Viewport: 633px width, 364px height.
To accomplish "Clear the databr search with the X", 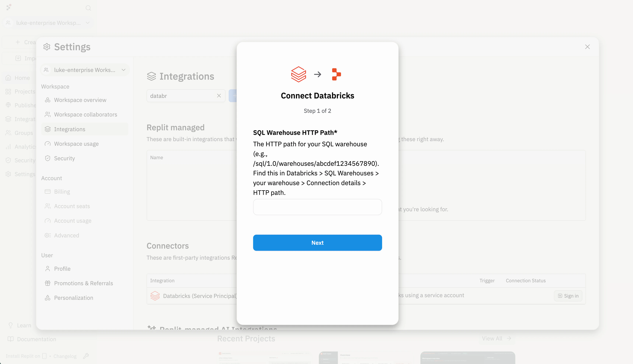I will coord(219,96).
